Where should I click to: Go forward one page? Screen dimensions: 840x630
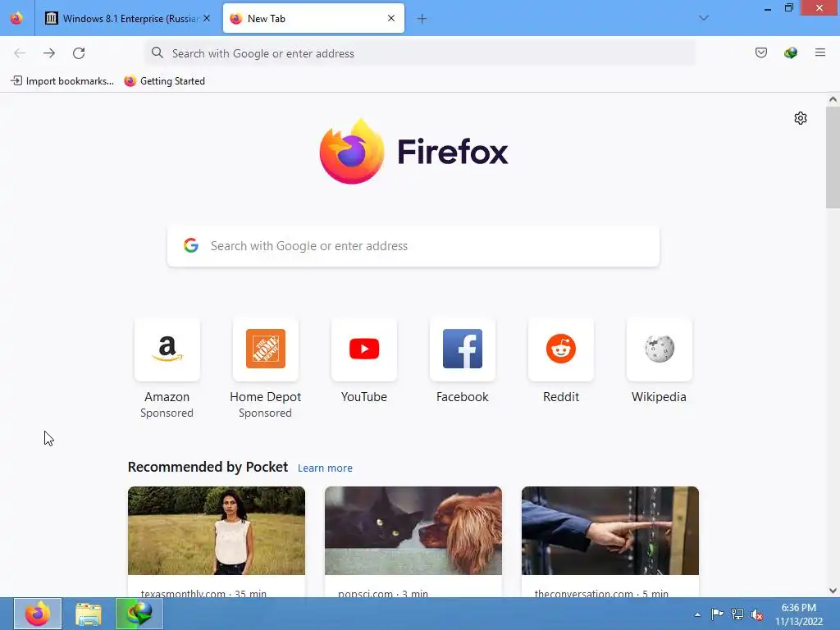click(x=49, y=52)
